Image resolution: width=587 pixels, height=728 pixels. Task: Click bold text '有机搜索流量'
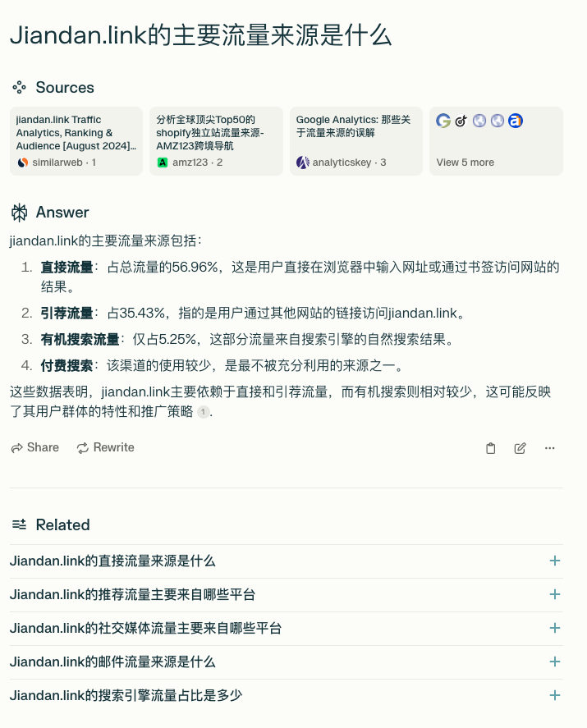coord(80,340)
